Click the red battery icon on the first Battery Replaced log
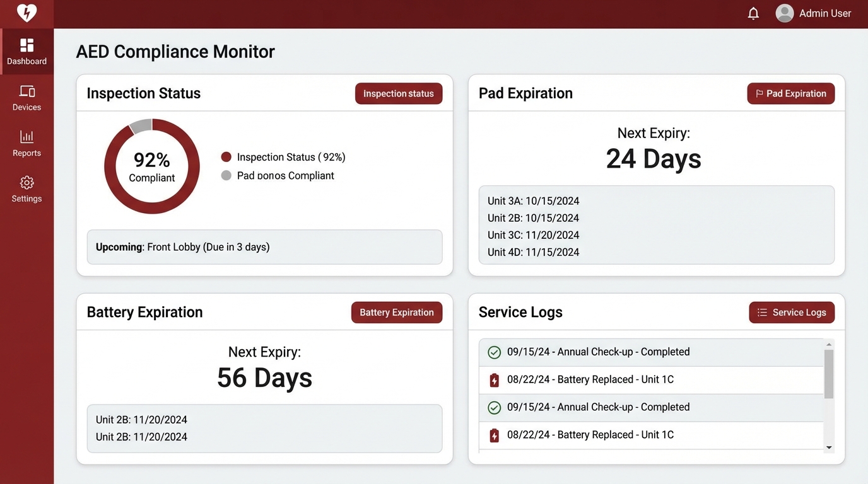The width and height of the screenshot is (868, 484). [495, 380]
